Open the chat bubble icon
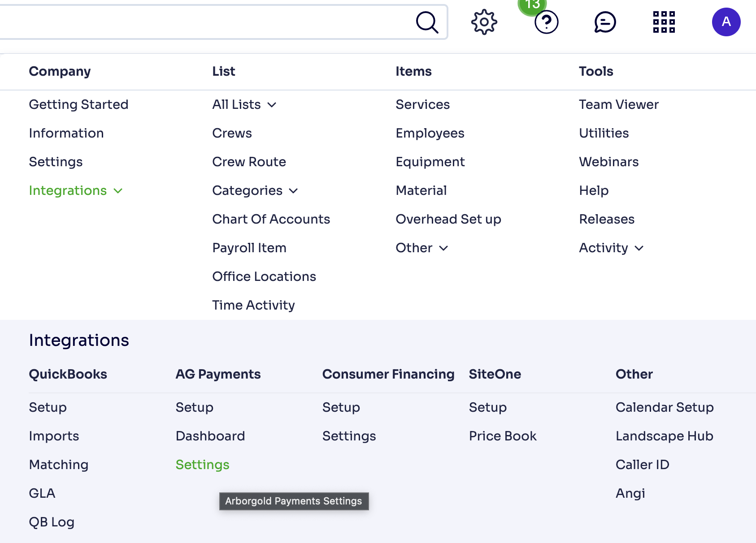756x543 pixels. point(605,22)
